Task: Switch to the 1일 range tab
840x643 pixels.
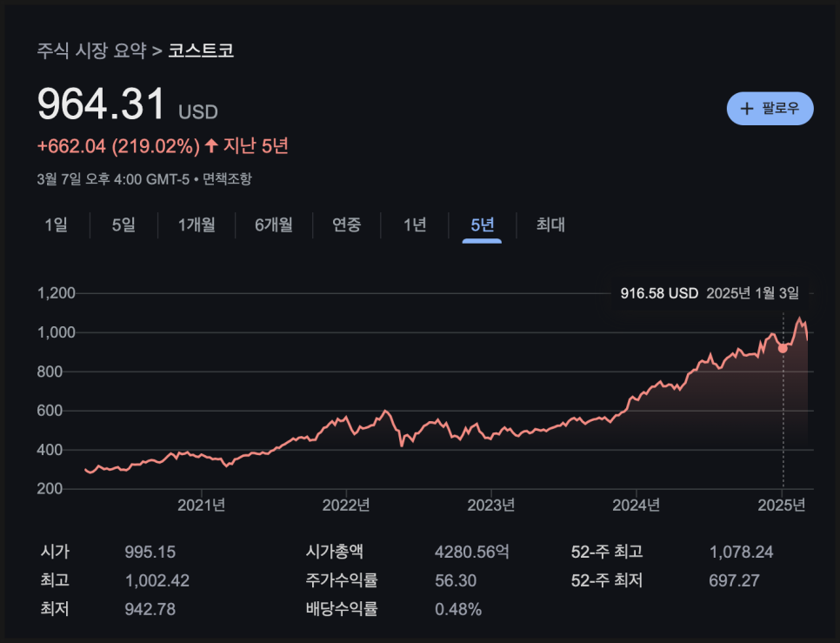Action: 57,224
